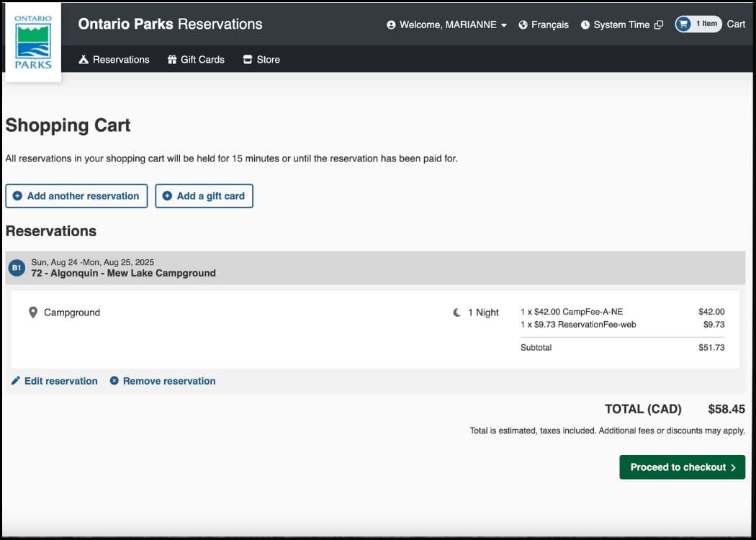Click the TOTAL (CAD) label
Screen dimensions: 756x540
643,410
